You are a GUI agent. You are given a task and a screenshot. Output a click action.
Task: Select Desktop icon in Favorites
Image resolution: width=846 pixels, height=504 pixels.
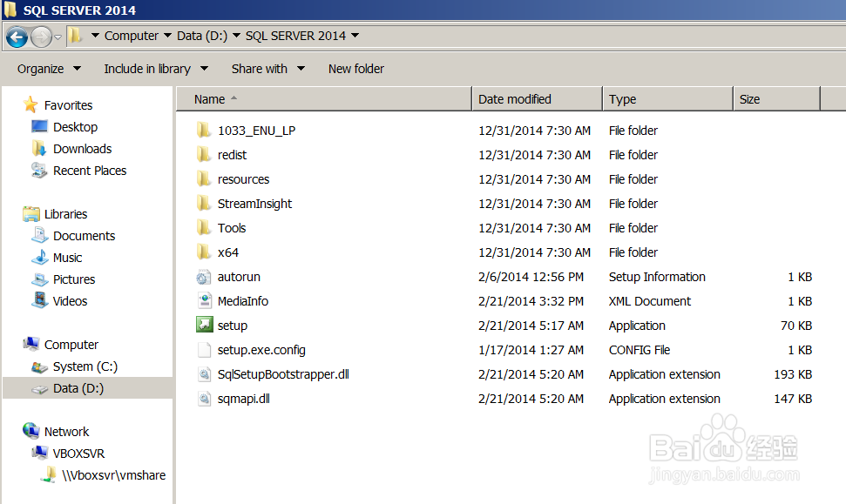39,127
